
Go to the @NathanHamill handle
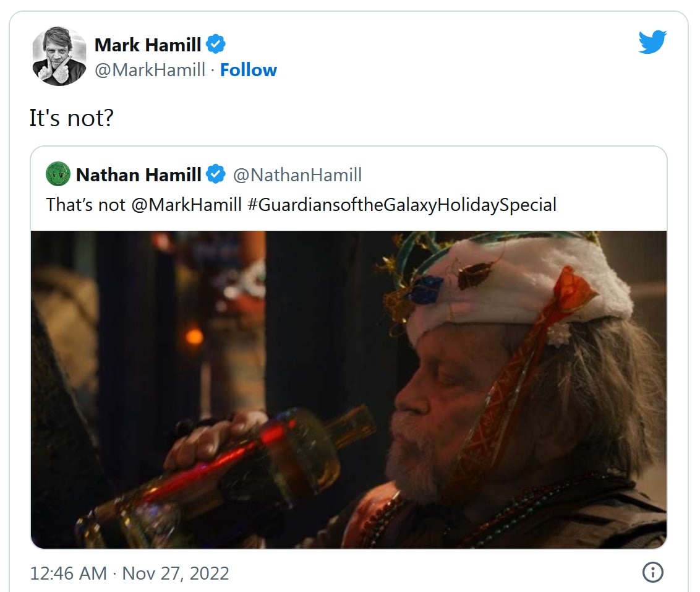[297, 175]
